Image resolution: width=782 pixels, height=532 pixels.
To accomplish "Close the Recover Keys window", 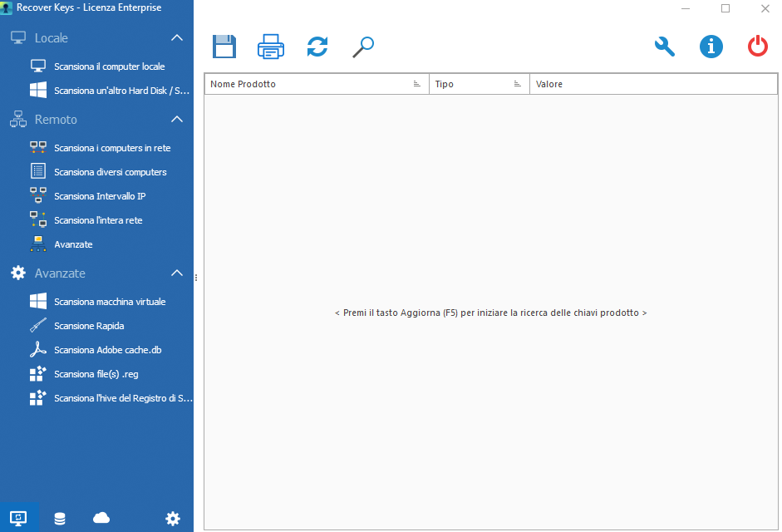I will click(765, 8).
